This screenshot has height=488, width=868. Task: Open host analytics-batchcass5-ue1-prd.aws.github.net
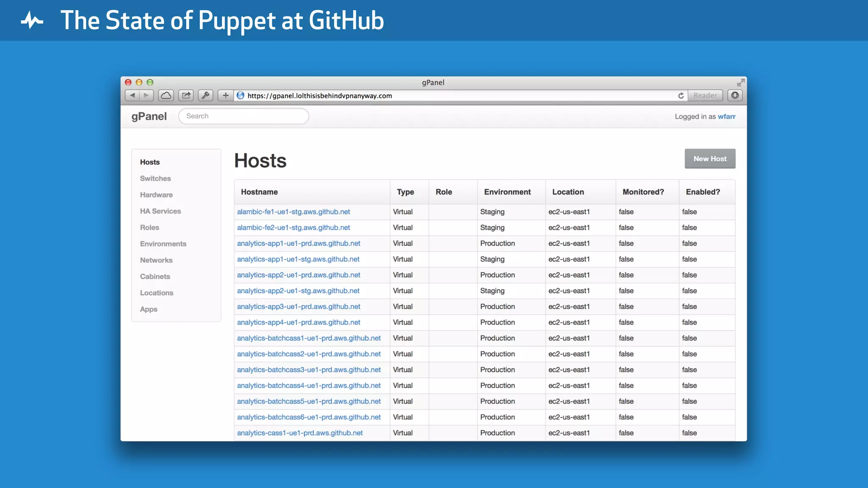click(309, 402)
